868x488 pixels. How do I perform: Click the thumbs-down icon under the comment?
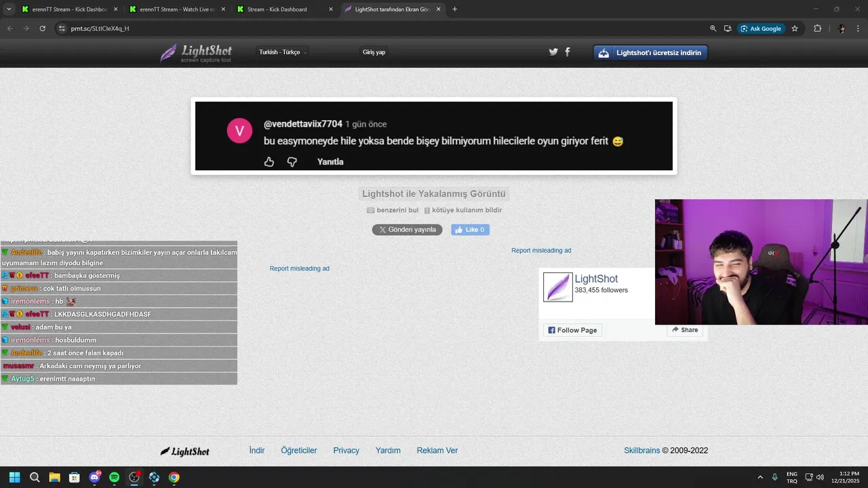292,162
